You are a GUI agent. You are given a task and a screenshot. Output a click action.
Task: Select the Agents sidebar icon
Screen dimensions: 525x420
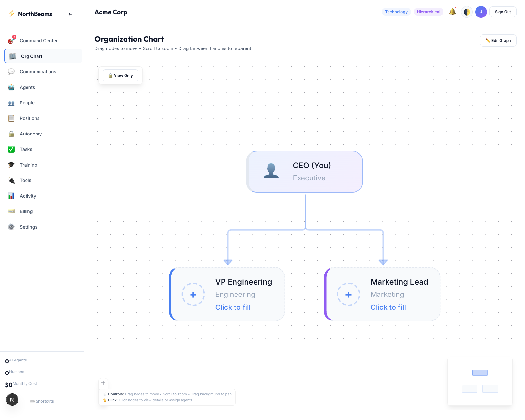11,87
